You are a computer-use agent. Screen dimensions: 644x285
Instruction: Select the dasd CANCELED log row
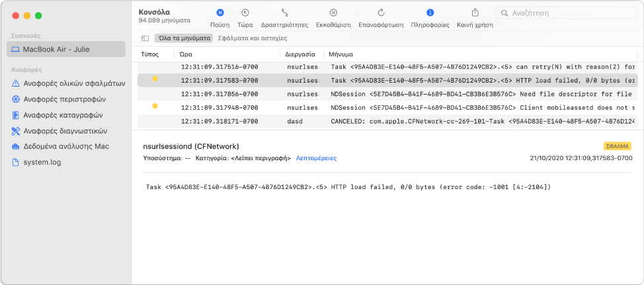(387, 121)
